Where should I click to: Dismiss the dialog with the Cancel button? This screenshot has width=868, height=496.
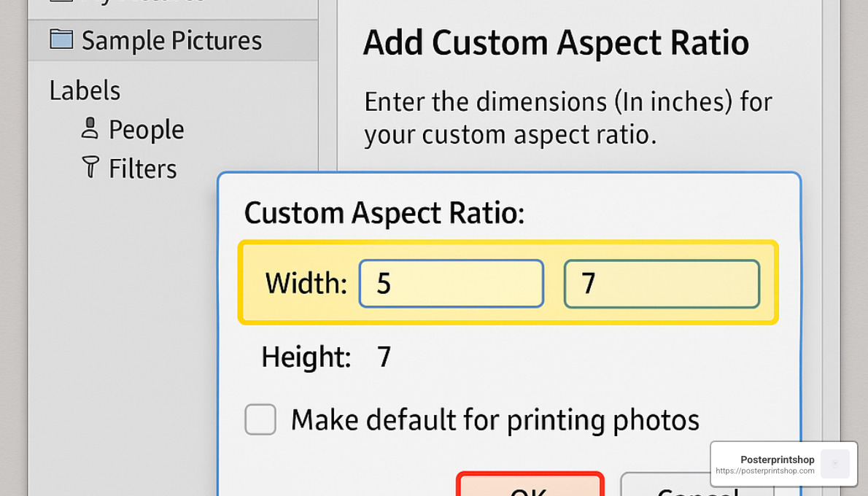click(697, 485)
